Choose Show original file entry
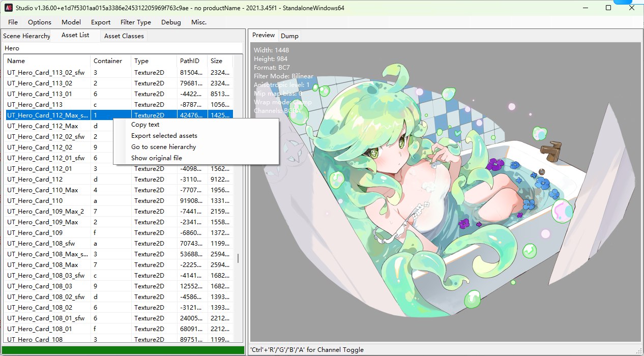 pos(156,158)
